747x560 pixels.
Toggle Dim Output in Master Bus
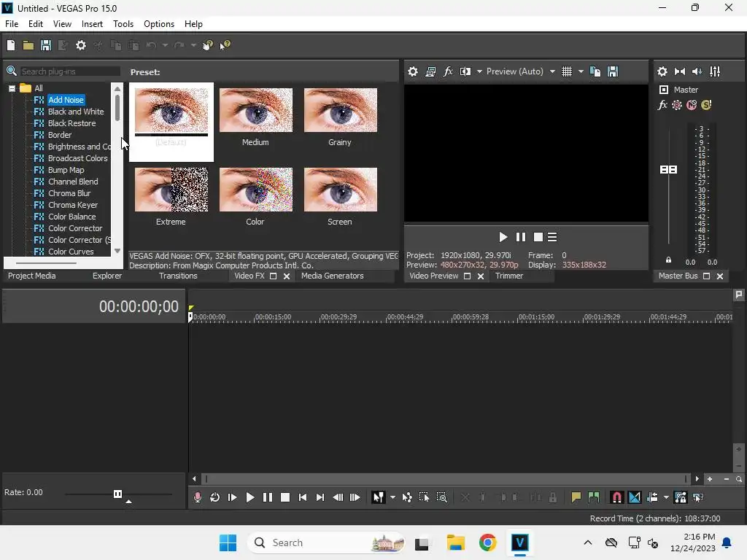pos(697,71)
